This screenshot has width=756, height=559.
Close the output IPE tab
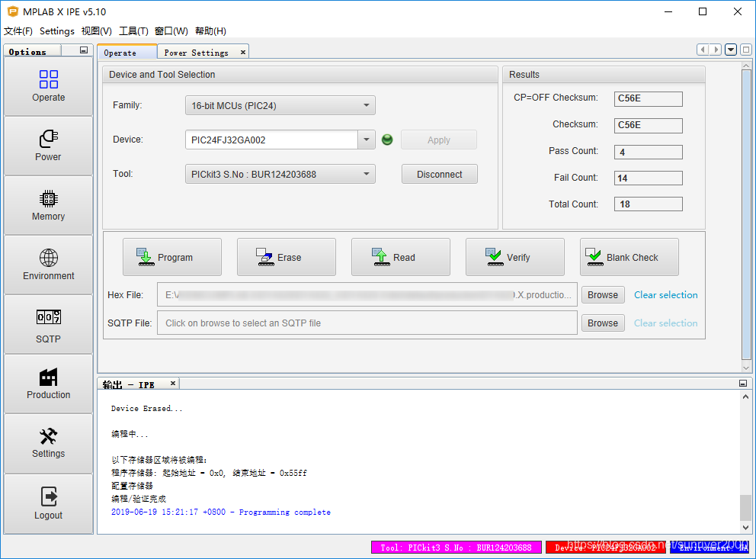172,384
